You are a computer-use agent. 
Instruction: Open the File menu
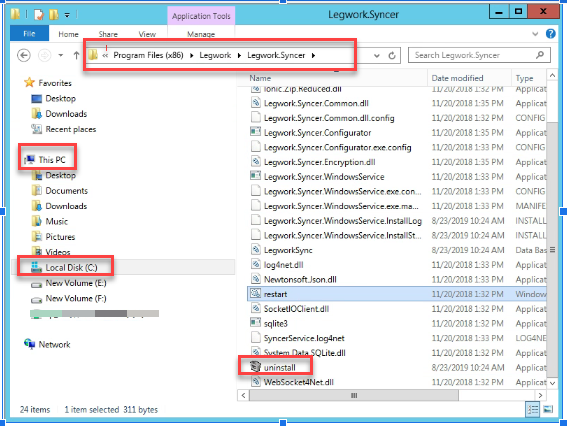coord(29,34)
